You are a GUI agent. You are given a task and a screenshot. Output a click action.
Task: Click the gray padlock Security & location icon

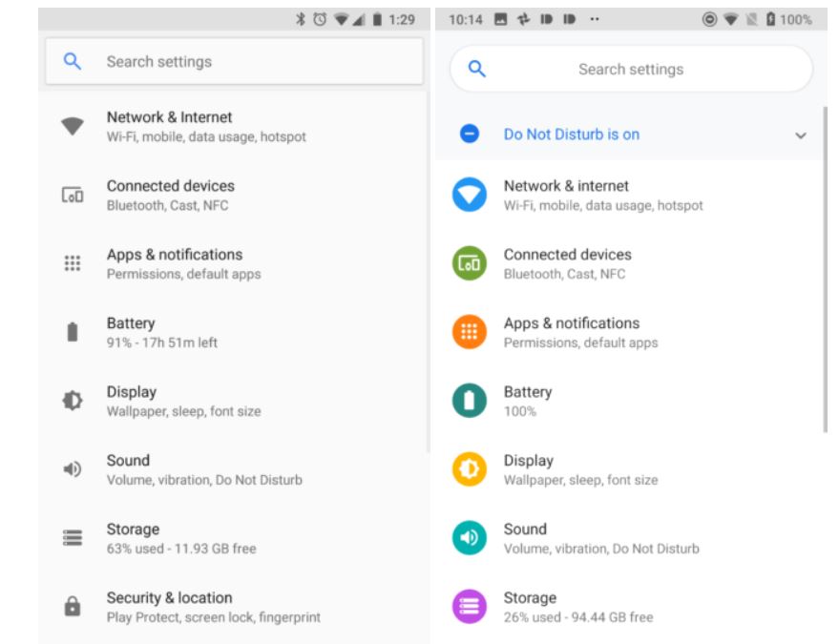tap(73, 607)
